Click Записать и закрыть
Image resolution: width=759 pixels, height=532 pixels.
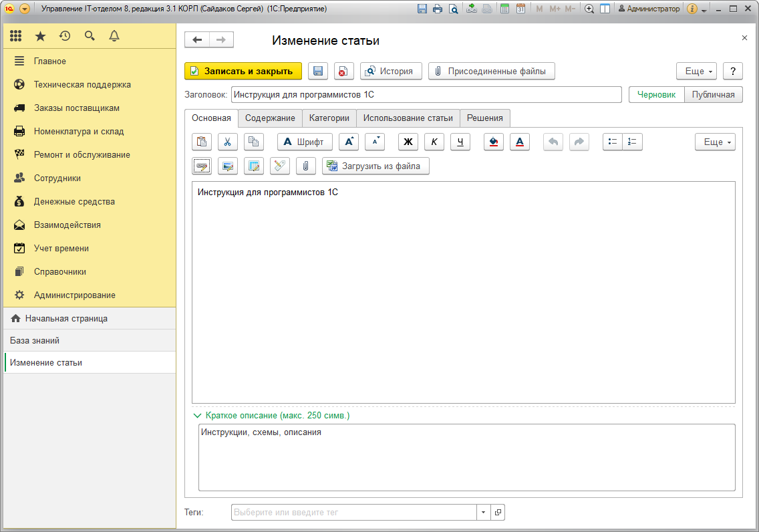pyautogui.click(x=243, y=71)
